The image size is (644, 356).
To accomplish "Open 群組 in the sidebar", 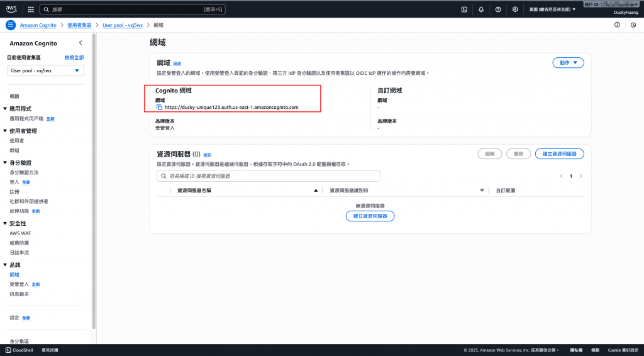I will [x=14, y=151].
